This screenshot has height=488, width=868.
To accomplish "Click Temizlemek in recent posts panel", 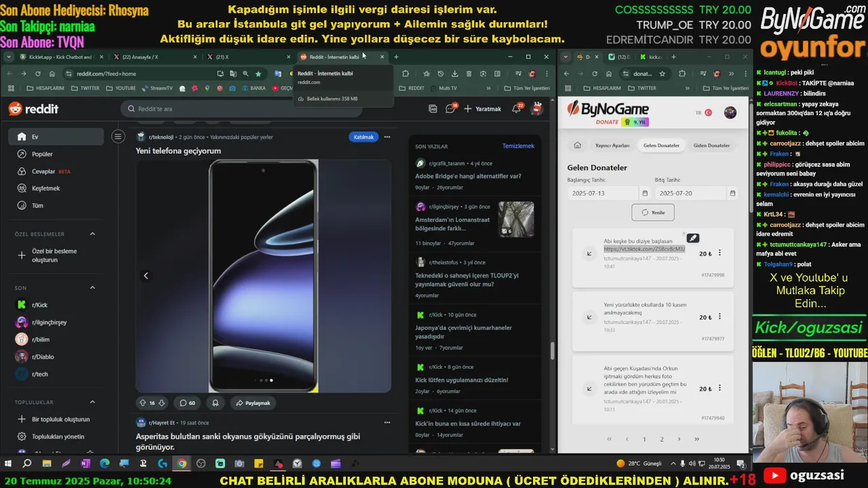I will (x=518, y=146).
